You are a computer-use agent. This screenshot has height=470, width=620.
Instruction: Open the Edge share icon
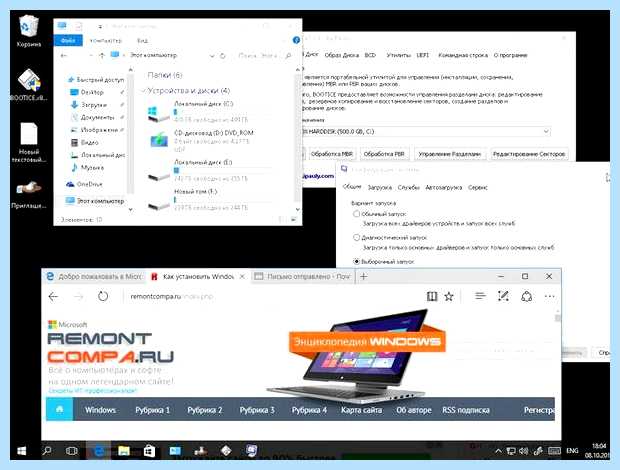point(526,296)
